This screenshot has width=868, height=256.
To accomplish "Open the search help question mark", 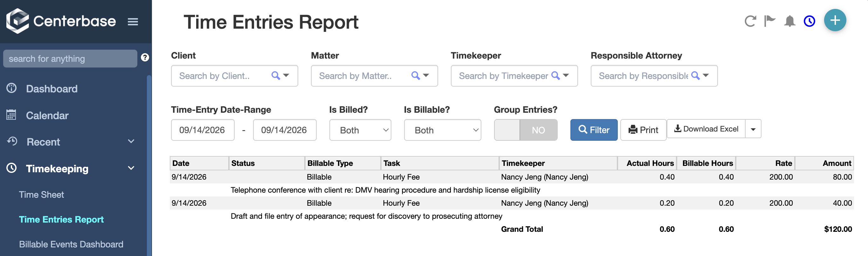I will tap(145, 57).
